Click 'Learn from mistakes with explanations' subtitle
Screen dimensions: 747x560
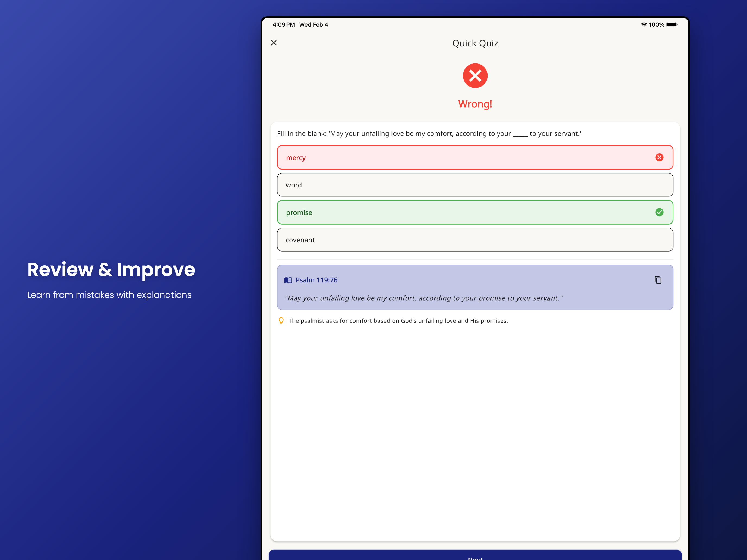click(x=109, y=295)
